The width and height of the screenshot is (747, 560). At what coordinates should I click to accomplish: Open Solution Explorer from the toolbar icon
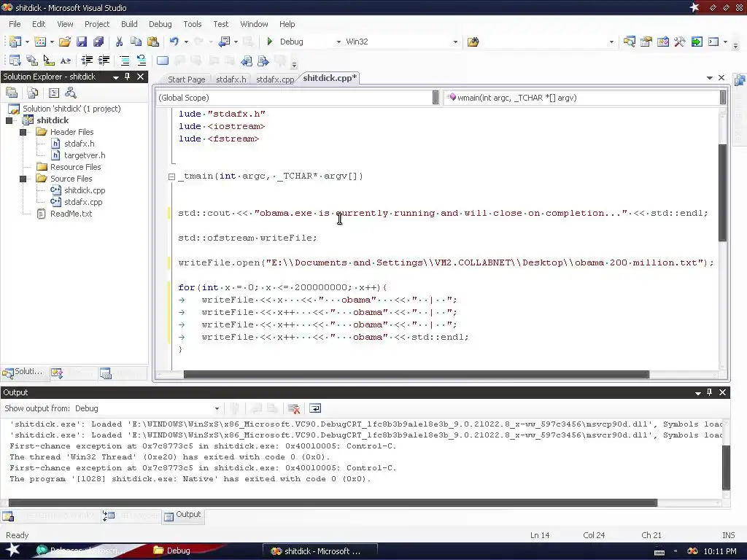click(x=630, y=42)
